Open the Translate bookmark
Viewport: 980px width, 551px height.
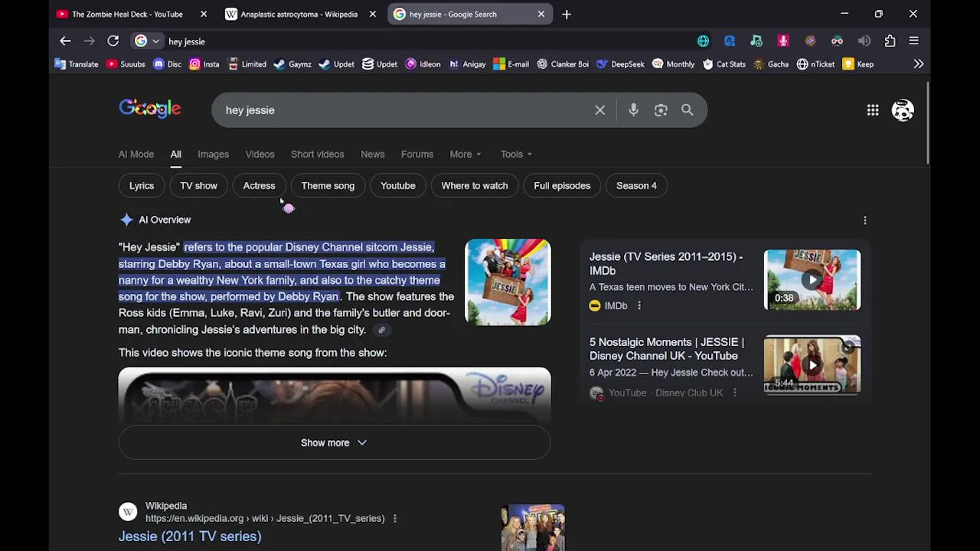tap(77, 64)
